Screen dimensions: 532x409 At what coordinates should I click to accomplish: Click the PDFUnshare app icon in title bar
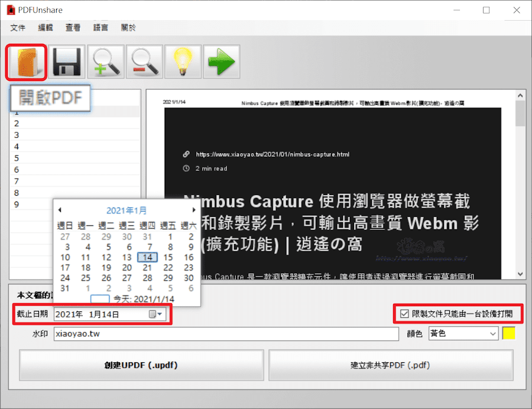[11, 10]
